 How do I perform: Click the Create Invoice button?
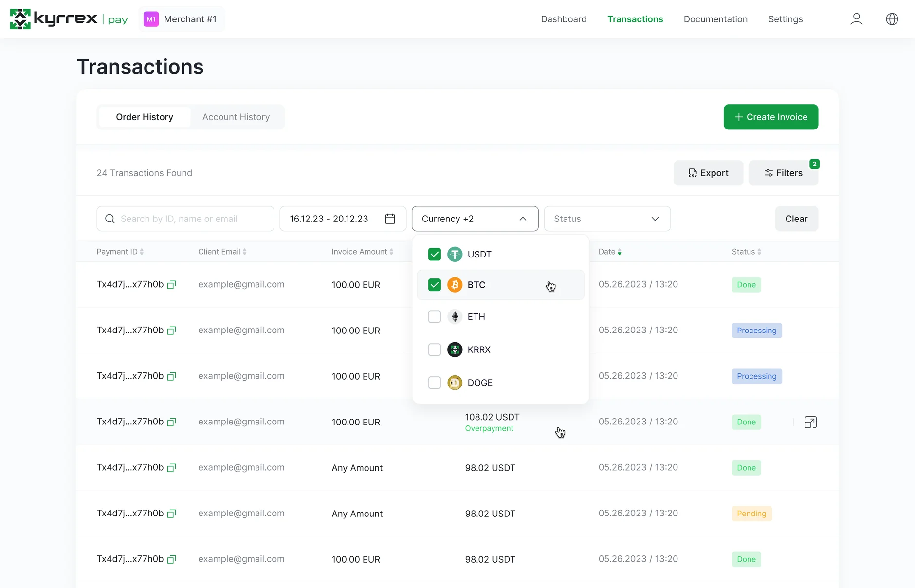[x=770, y=117]
